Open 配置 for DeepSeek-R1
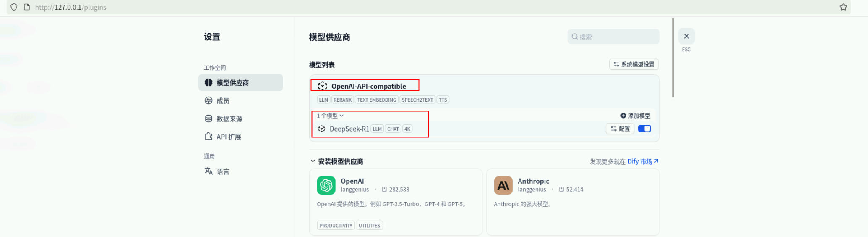 pos(620,129)
